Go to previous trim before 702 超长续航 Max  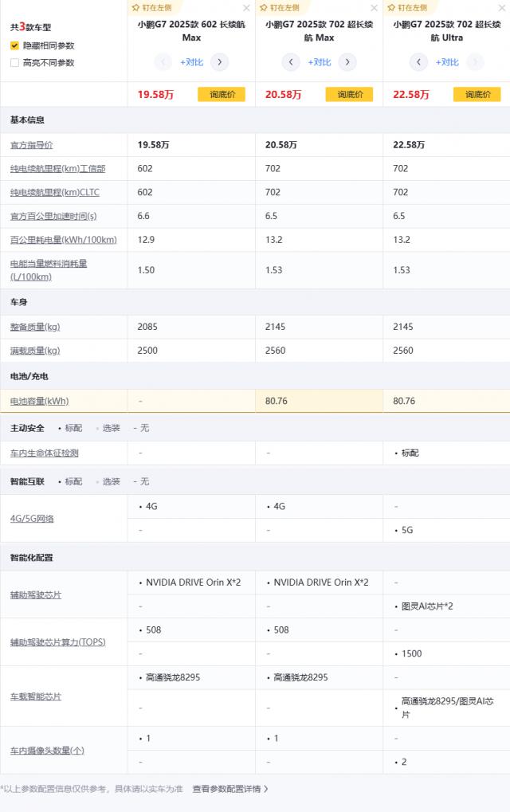(291, 62)
